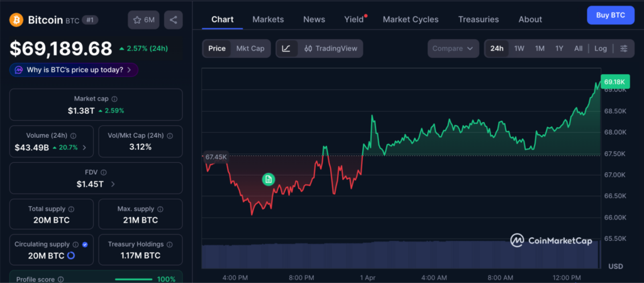Click the Buy BTC button
The width and height of the screenshot is (644, 283).
pos(610,15)
